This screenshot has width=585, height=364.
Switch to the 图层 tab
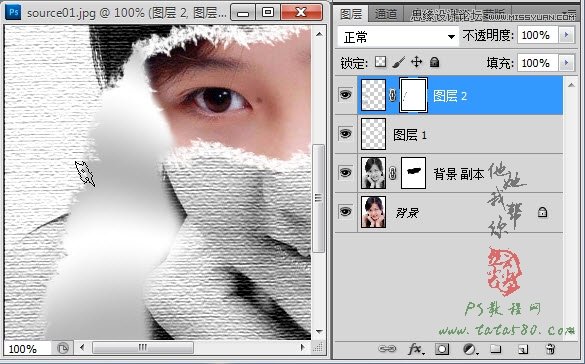(x=351, y=14)
